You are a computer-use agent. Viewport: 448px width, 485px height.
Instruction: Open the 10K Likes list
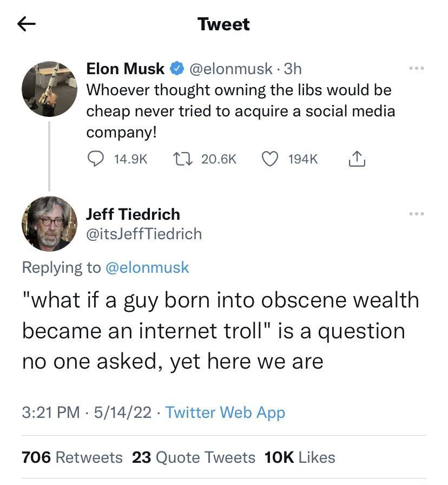(x=299, y=457)
